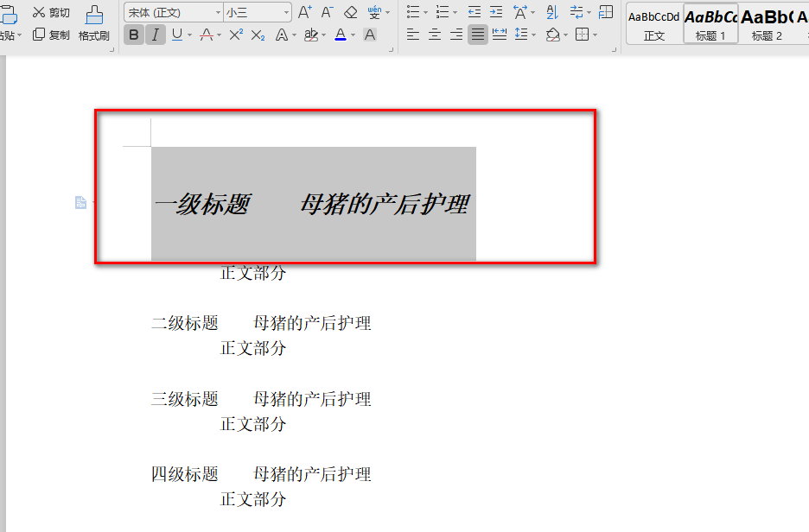Click the Chinese typography (A with arrows) icon
Viewport: 809px width, 532px height.
[x=520, y=12]
